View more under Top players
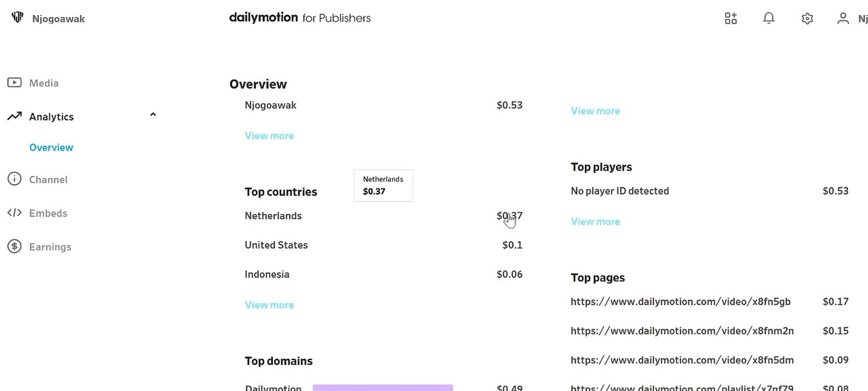Screen dimensions: 868x391 595,222
